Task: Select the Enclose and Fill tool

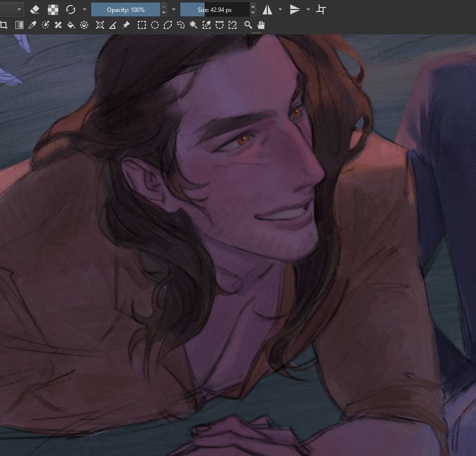Action: pyautogui.click(x=84, y=25)
